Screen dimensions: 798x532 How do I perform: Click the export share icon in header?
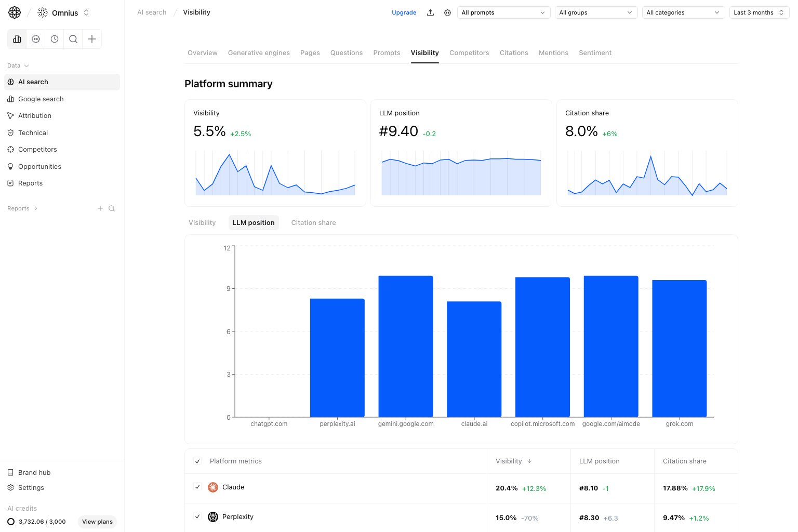(x=430, y=12)
